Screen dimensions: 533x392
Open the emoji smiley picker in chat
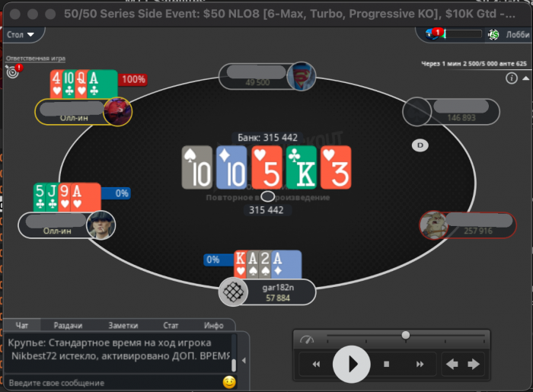[229, 382]
